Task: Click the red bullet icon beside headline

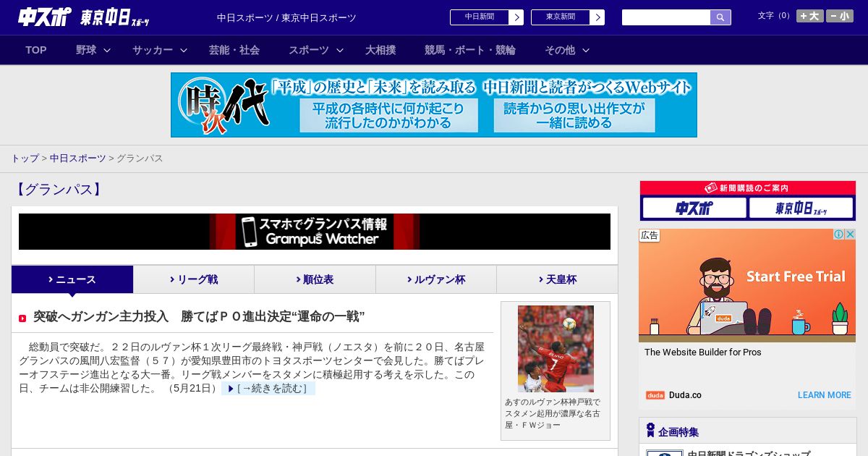Action: coord(22,318)
